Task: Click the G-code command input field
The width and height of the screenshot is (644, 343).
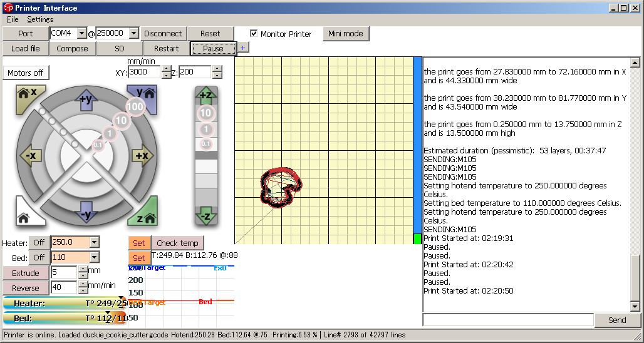Action: coord(508,320)
